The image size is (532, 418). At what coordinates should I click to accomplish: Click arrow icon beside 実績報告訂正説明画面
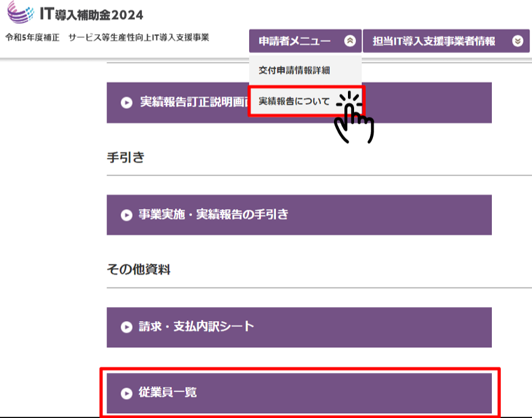click(x=126, y=102)
